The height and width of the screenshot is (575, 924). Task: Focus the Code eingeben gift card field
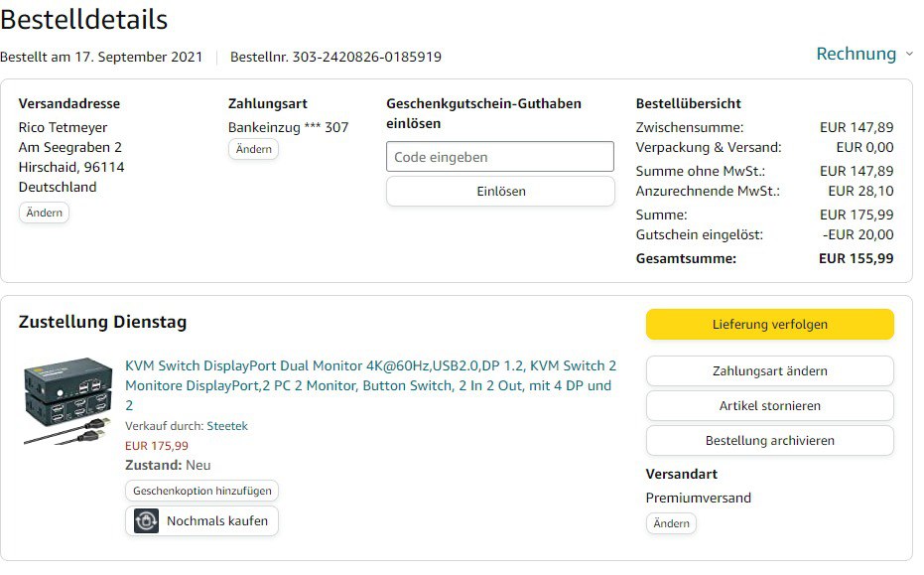pos(499,157)
